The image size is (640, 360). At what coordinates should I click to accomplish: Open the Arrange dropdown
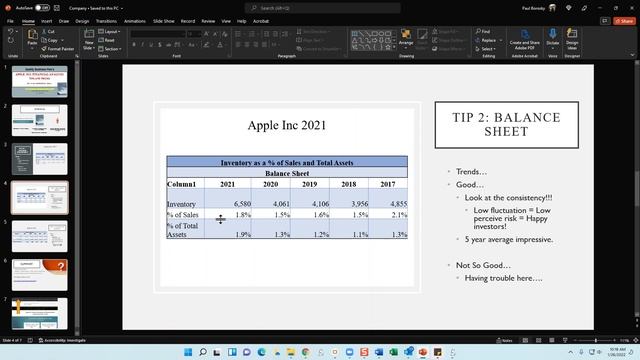click(406, 38)
